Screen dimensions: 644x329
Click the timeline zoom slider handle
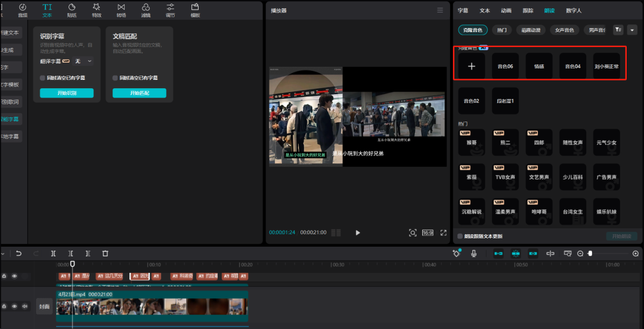pos(590,253)
